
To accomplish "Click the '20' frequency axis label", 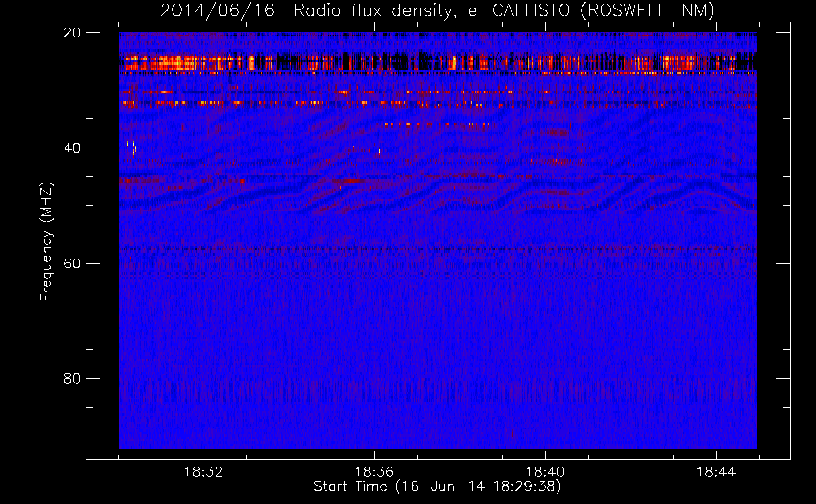I will point(72,33).
